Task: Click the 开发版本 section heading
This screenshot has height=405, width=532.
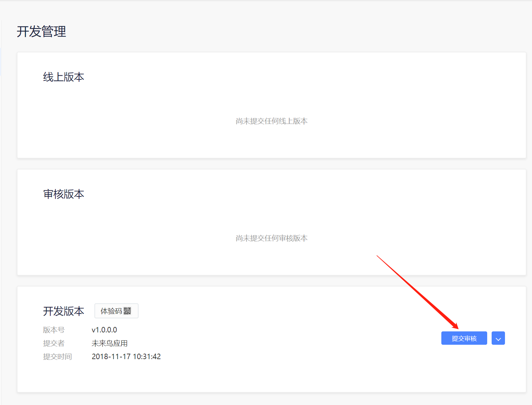Action: (x=64, y=311)
